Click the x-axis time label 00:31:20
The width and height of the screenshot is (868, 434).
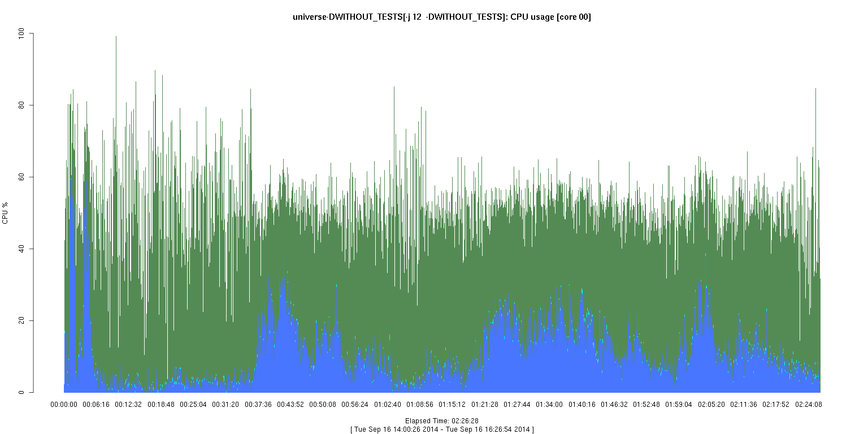click(x=225, y=405)
